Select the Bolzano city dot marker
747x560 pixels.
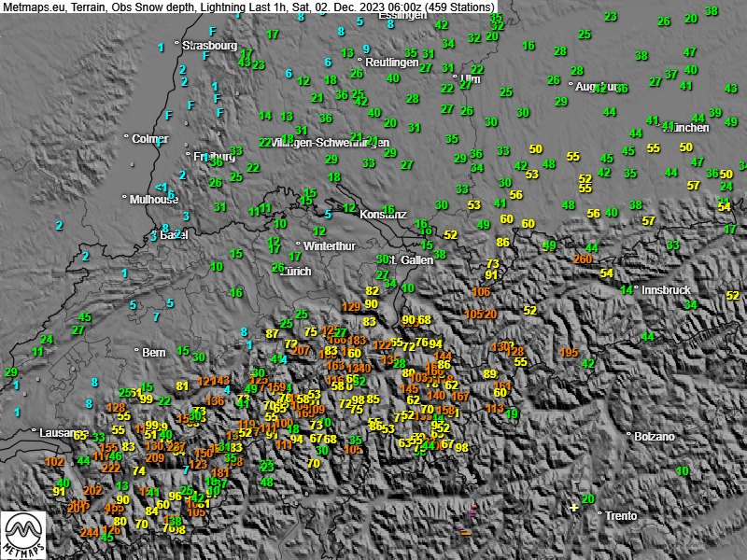(x=627, y=435)
